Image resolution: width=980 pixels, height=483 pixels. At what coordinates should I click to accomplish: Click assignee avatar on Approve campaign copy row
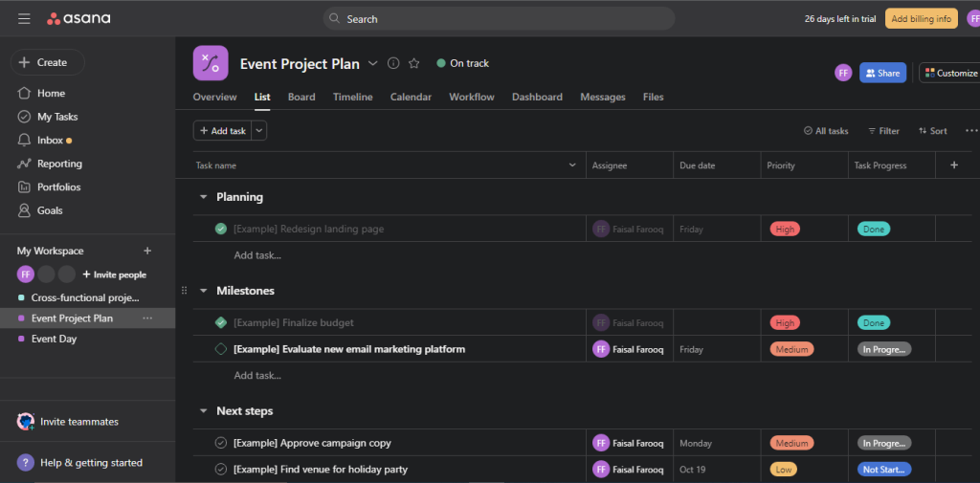601,443
